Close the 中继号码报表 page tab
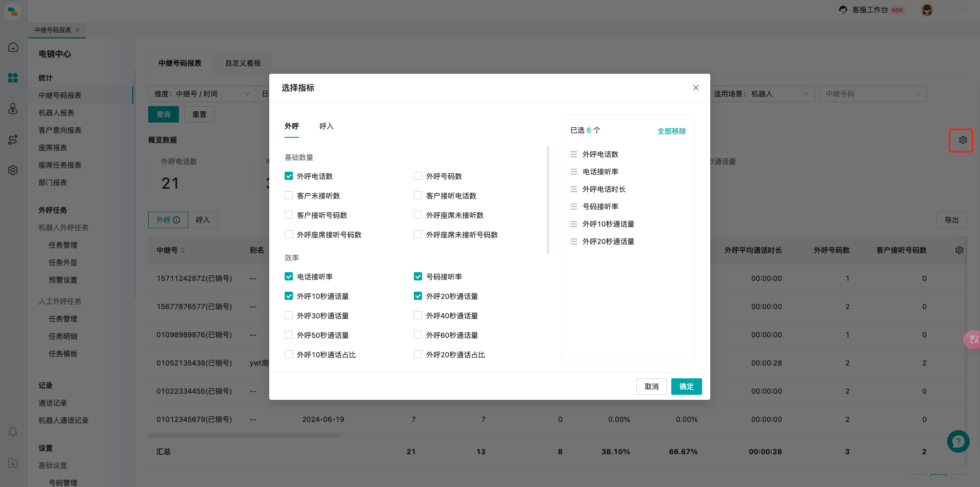Image resolution: width=980 pixels, height=487 pixels. point(77,30)
